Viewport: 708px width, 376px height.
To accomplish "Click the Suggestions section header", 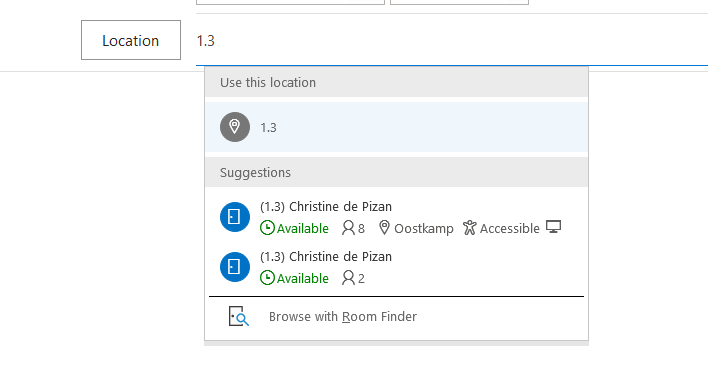I will [x=396, y=172].
